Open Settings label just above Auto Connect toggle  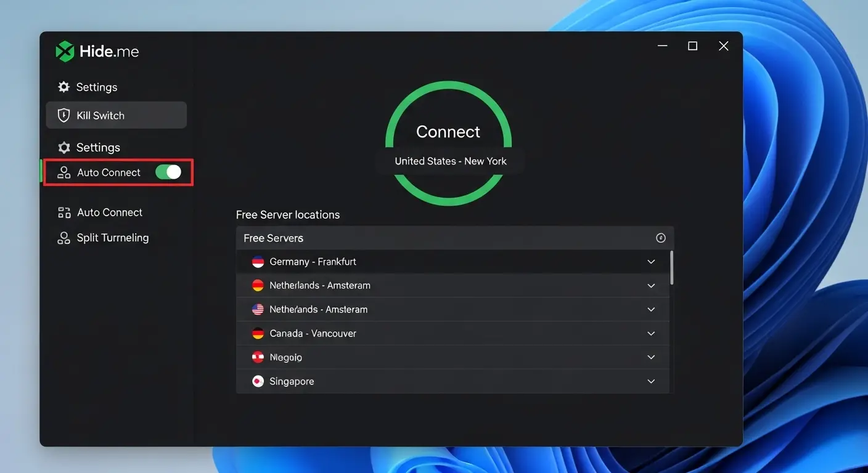98,148
